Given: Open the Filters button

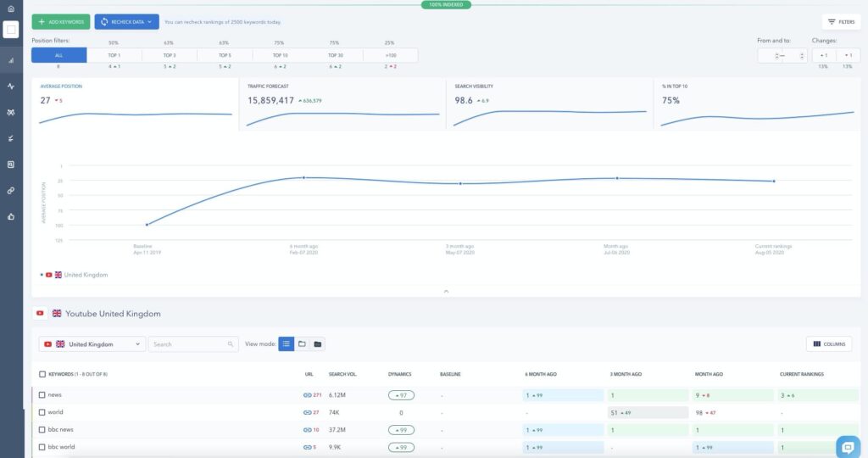Looking at the screenshot, I should tap(842, 21).
